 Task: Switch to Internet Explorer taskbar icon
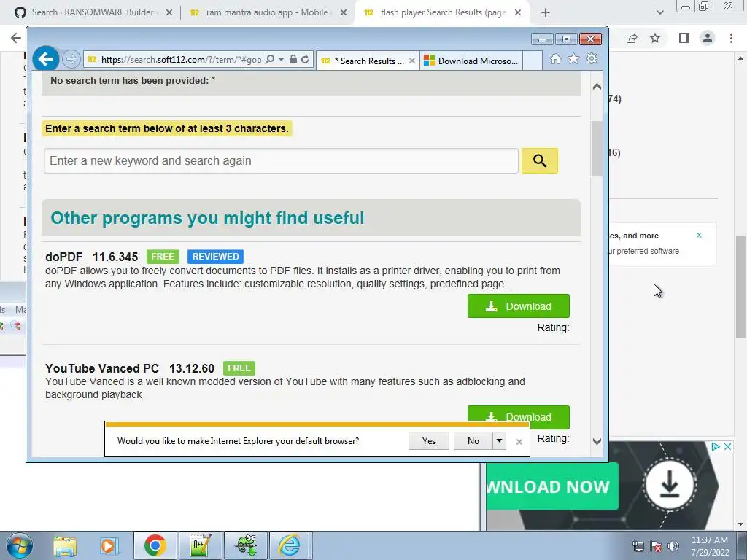click(x=290, y=545)
